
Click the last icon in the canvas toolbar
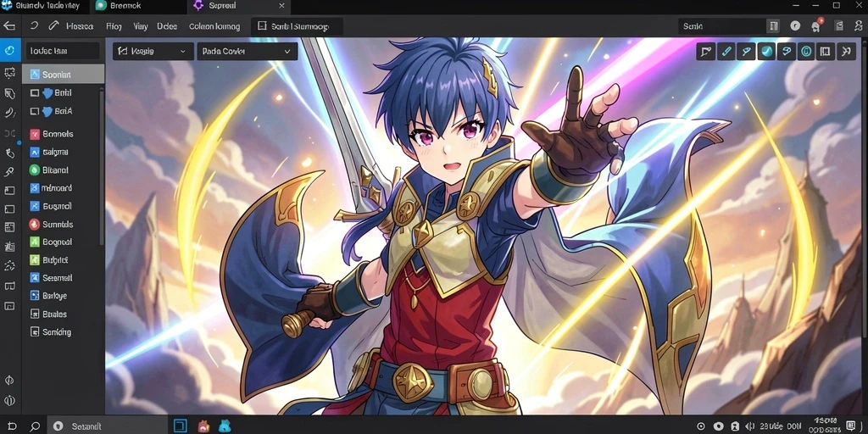coord(845,52)
